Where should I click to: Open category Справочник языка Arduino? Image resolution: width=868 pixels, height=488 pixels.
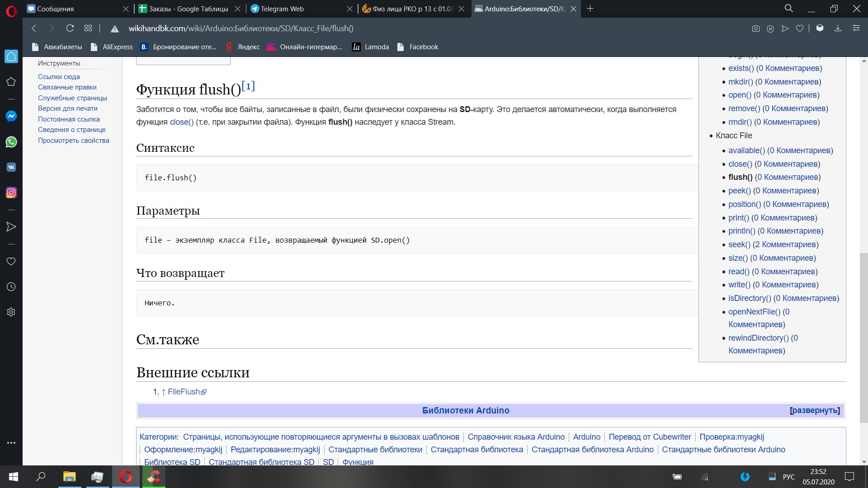tap(516, 437)
